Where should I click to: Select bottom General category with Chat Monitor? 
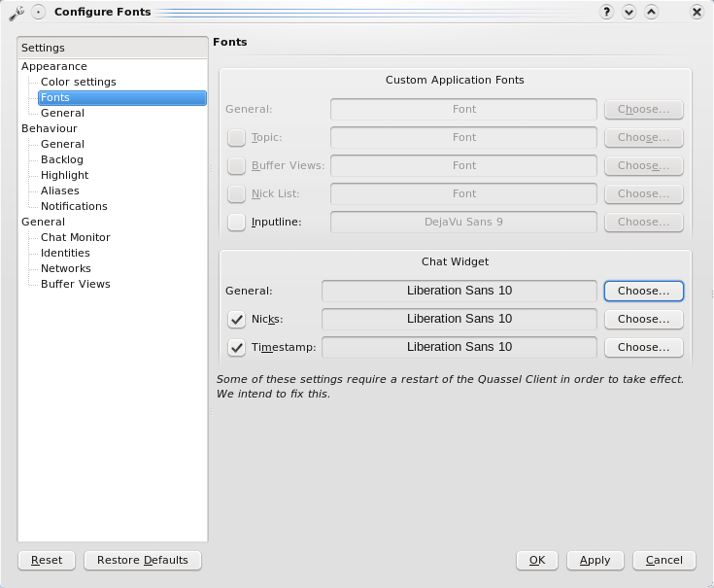coord(44,222)
